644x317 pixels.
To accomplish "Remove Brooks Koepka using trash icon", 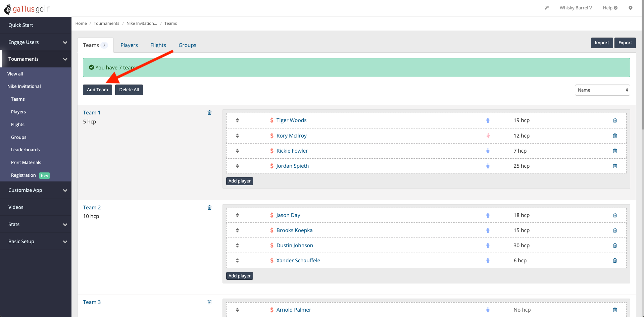I will tap(615, 230).
